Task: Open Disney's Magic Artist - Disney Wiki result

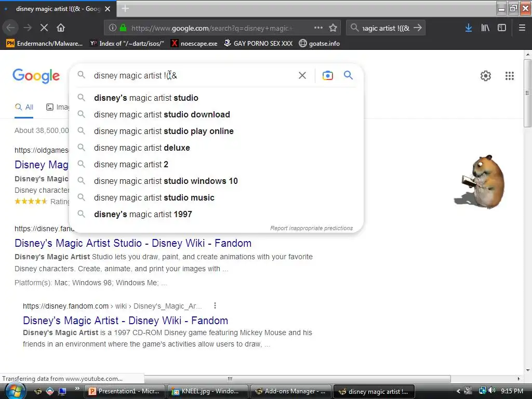Action: [126, 320]
